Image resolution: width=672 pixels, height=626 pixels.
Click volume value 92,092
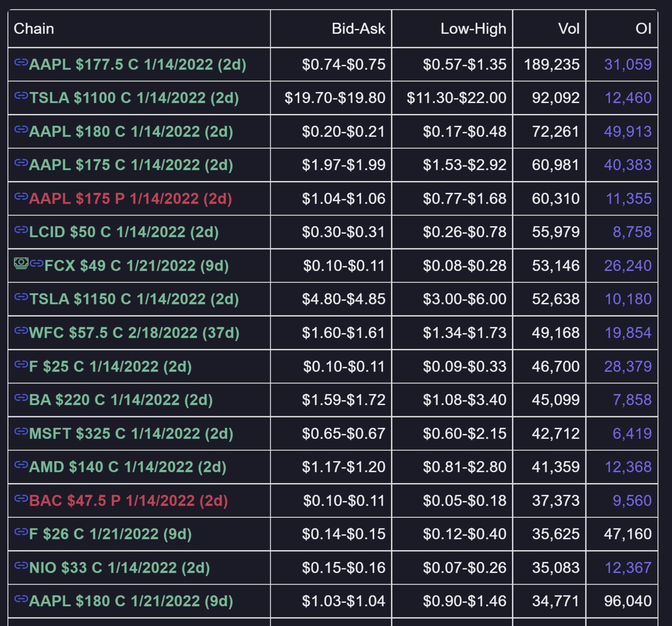coord(555,98)
